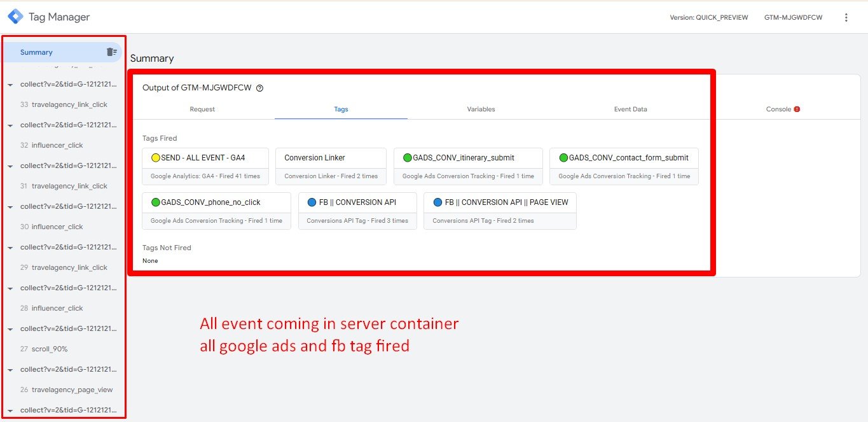The height and width of the screenshot is (422, 868).
Task: Select event 29 travelagency_link_click
Action: tap(64, 267)
